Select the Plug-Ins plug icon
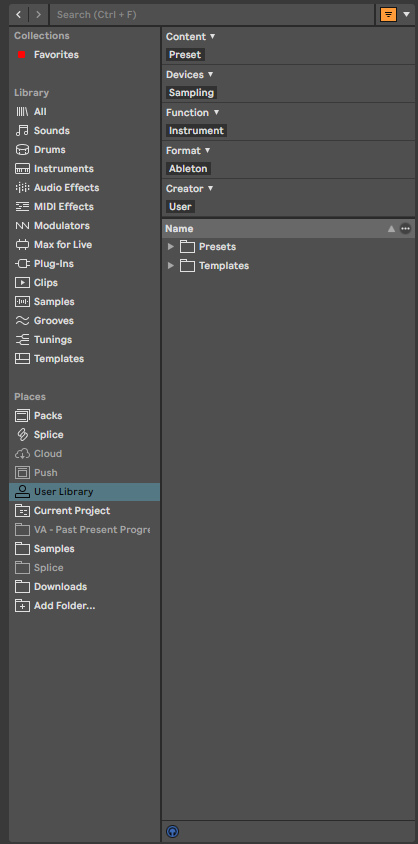The height and width of the screenshot is (844, 418). pyautogui.click(x=22, y=264)
